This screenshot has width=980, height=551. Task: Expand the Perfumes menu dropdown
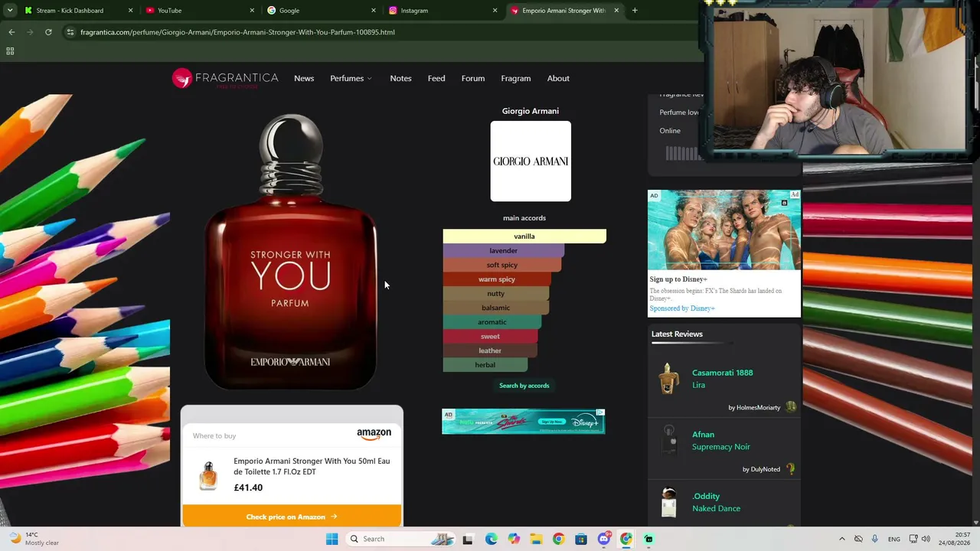(351, 78)
